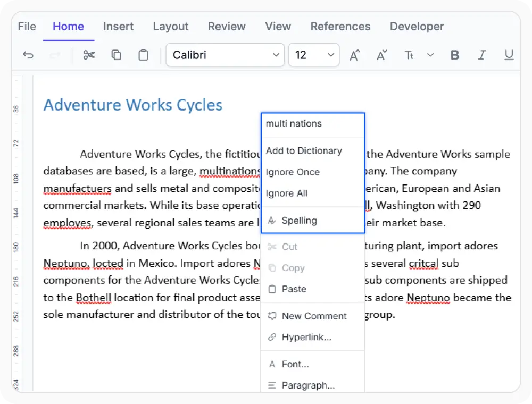Choose Ignore Once in the context menu
The width and height of the screenshot is (532, 404).
[312, 172]
